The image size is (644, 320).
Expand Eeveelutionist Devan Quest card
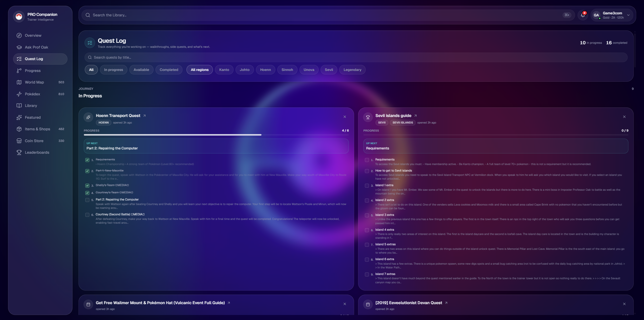[408, 303]
